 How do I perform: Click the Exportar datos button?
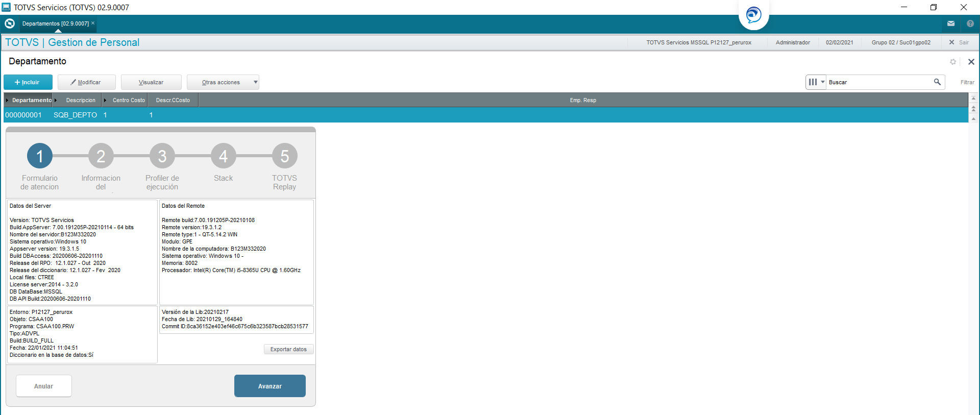tap(288, 349)
